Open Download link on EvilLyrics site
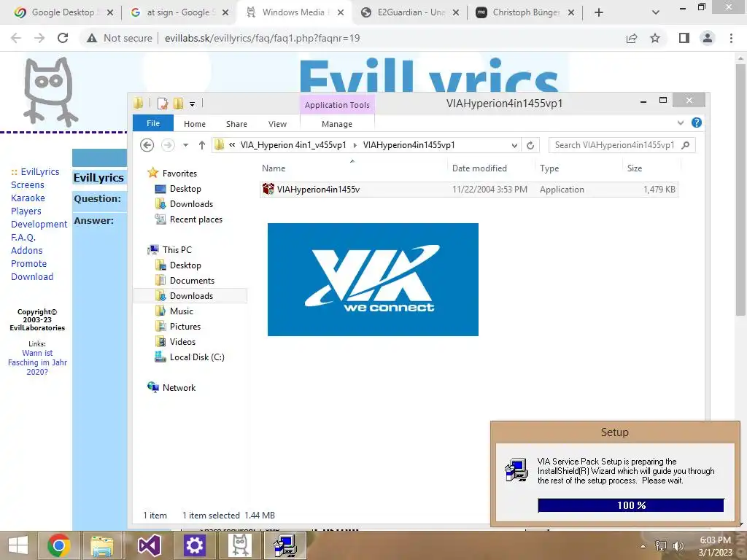The image size is (747, 560). point(32,276)
